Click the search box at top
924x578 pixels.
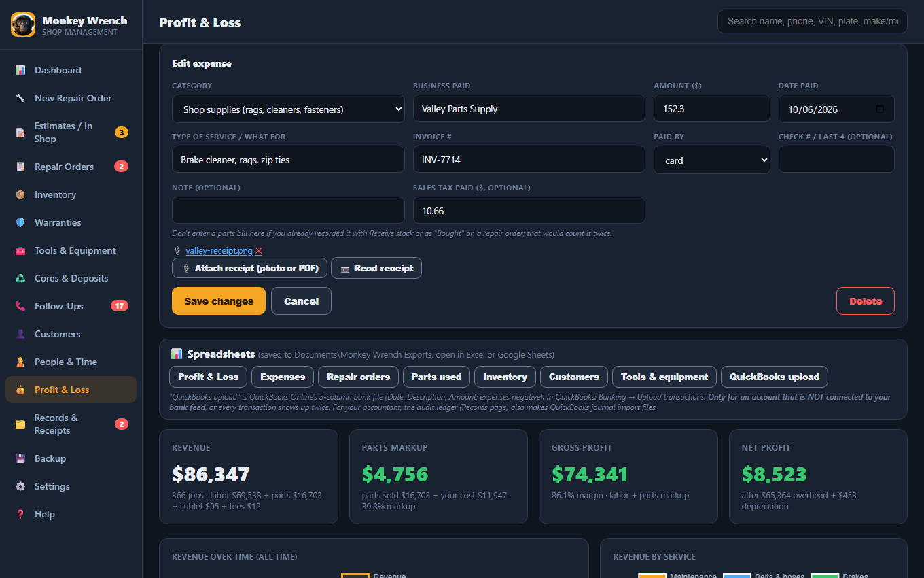(812, 21)
